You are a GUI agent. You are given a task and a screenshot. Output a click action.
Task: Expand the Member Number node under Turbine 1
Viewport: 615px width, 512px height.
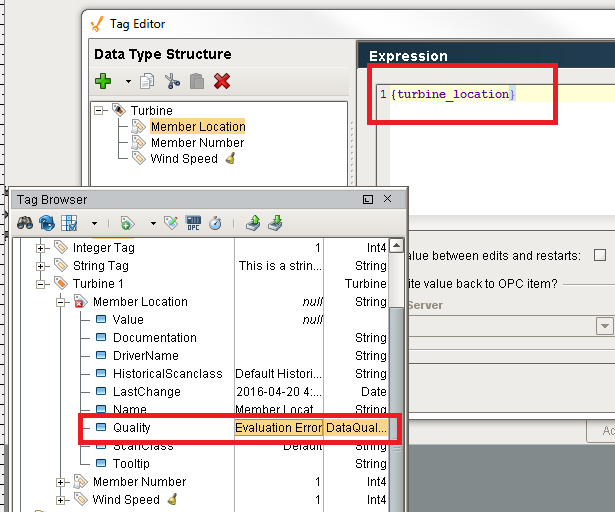tap(62, 482)
